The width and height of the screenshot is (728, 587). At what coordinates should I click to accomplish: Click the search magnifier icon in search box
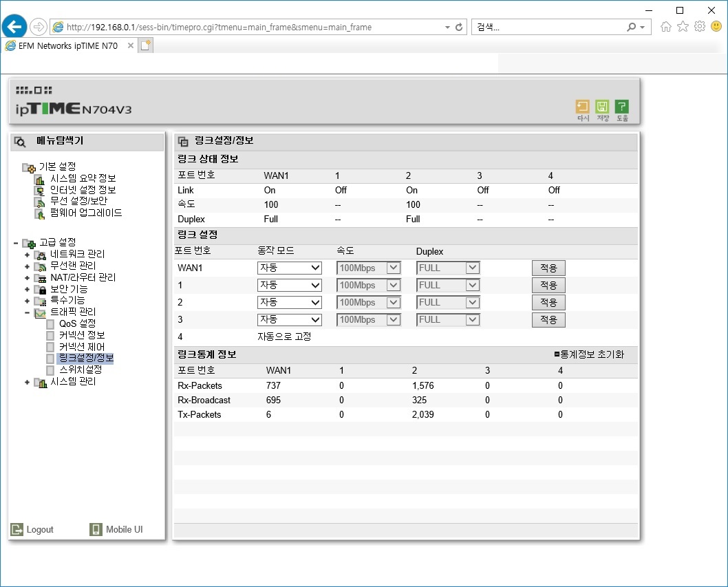pos(631,27)
